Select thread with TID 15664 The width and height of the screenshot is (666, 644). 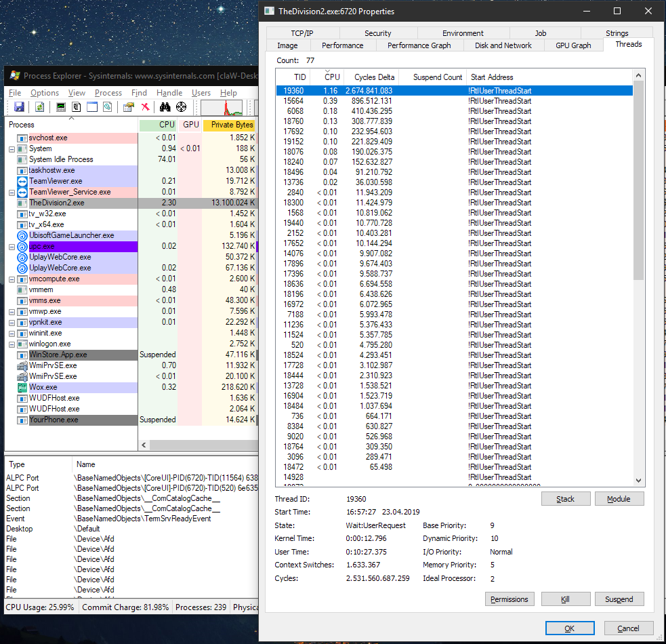455,101
